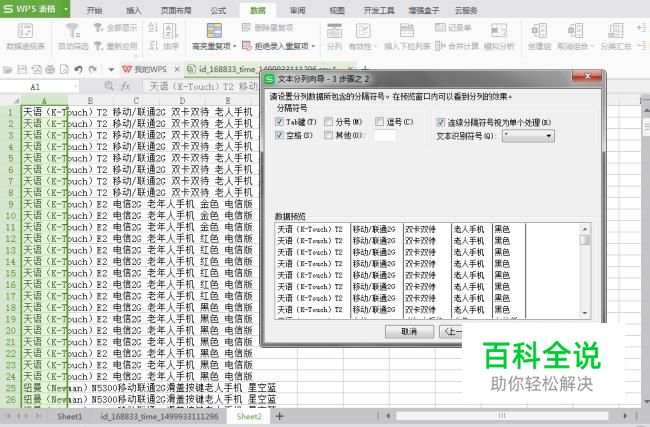Click 分类汇总 subtotal icon
Screen dimensions: 650x427
pos(616,31)
